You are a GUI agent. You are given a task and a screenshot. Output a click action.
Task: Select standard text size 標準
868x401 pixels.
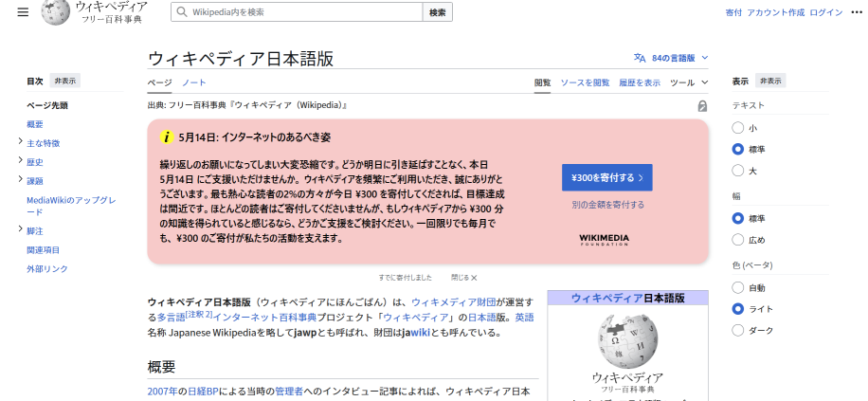(737, 150)
